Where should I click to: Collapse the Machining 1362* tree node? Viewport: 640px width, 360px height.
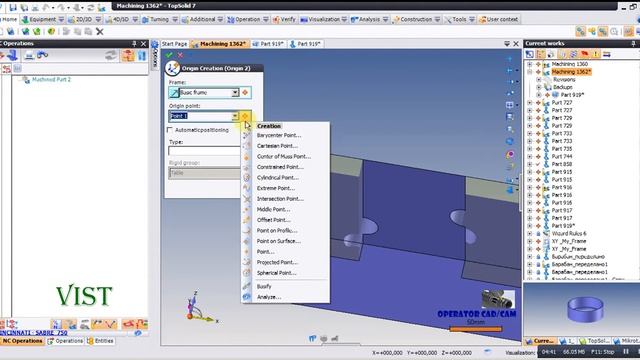pos(529,72)
